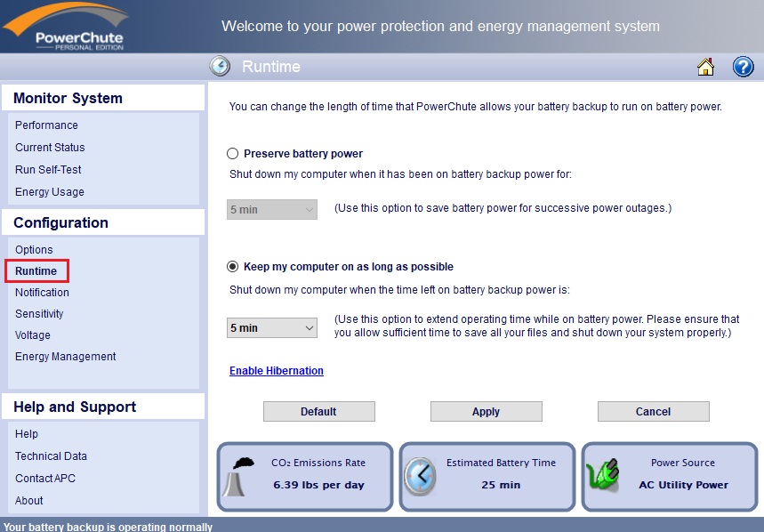Open the About page
The height and width of the screenshot is (532, 764).
(28, 500)
